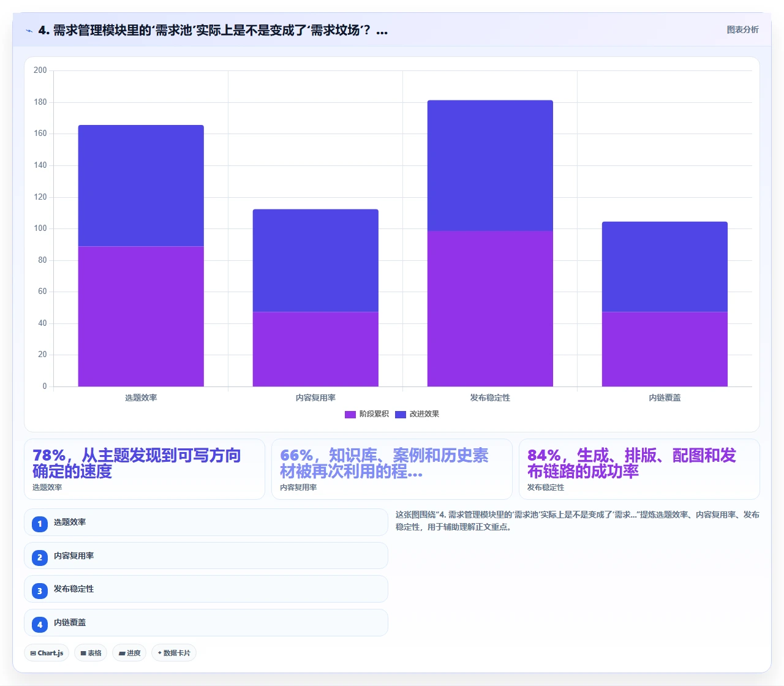Open the 78% 选题效率 data card

click(145, 469)
